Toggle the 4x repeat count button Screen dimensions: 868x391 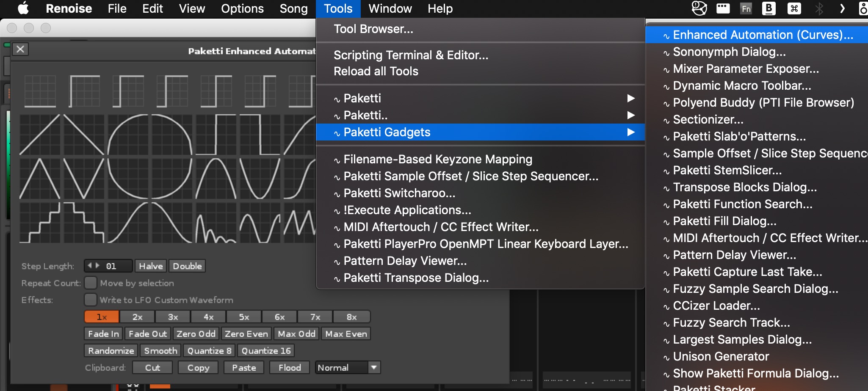point(208,317)
